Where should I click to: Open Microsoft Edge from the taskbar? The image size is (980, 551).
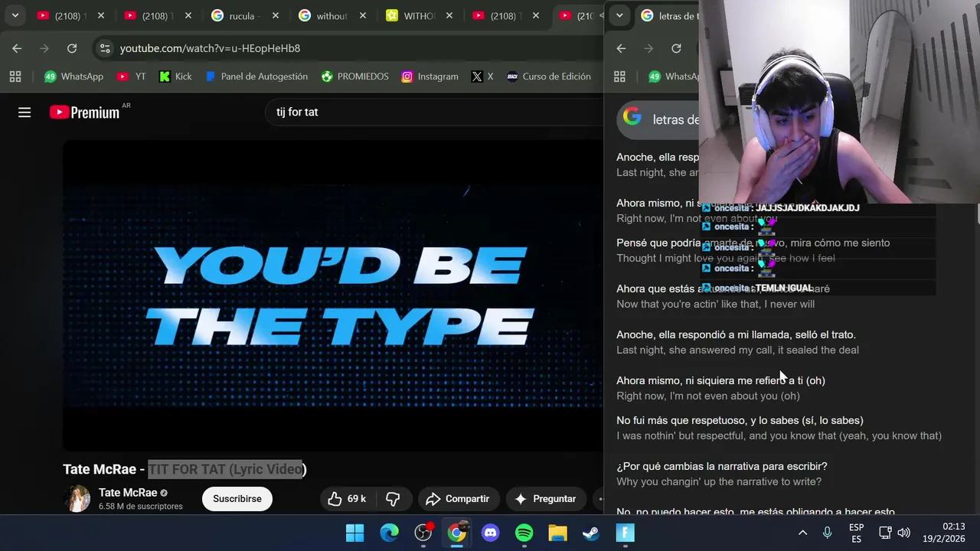(x=390, y=533)
